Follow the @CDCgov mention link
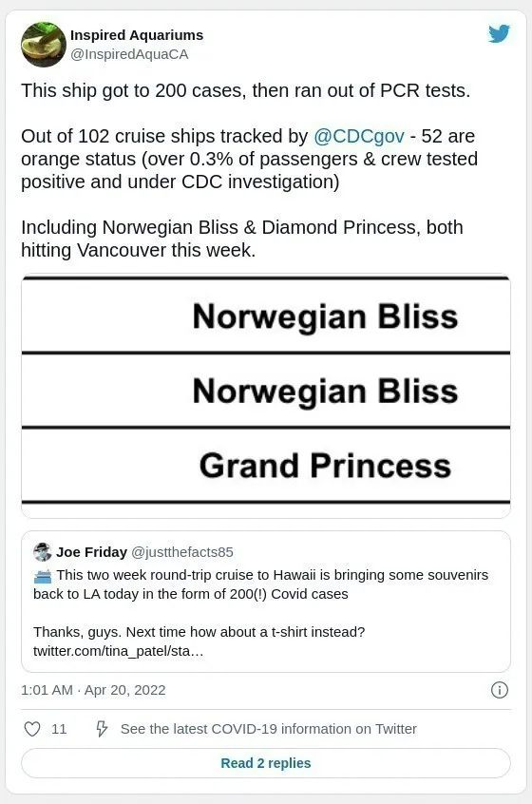Screen dimensions: 532x804 pos(359,137)
